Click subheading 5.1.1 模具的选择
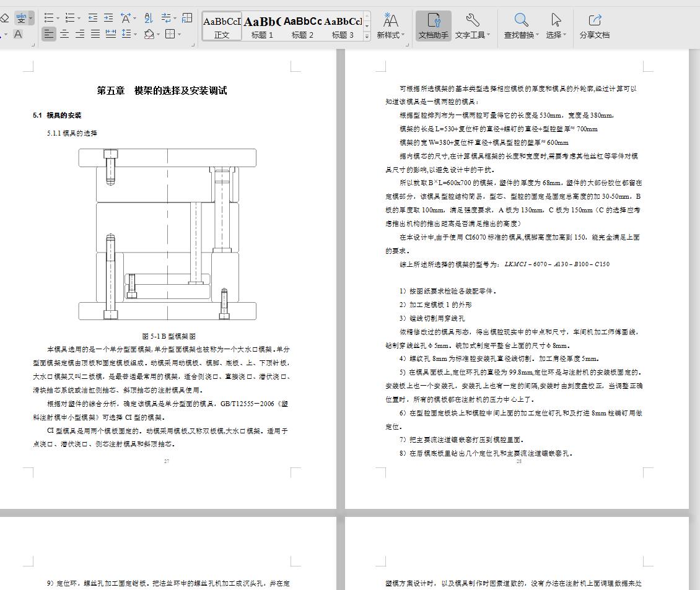The width and height of the screenshot is (700, 590). [72, 133]
